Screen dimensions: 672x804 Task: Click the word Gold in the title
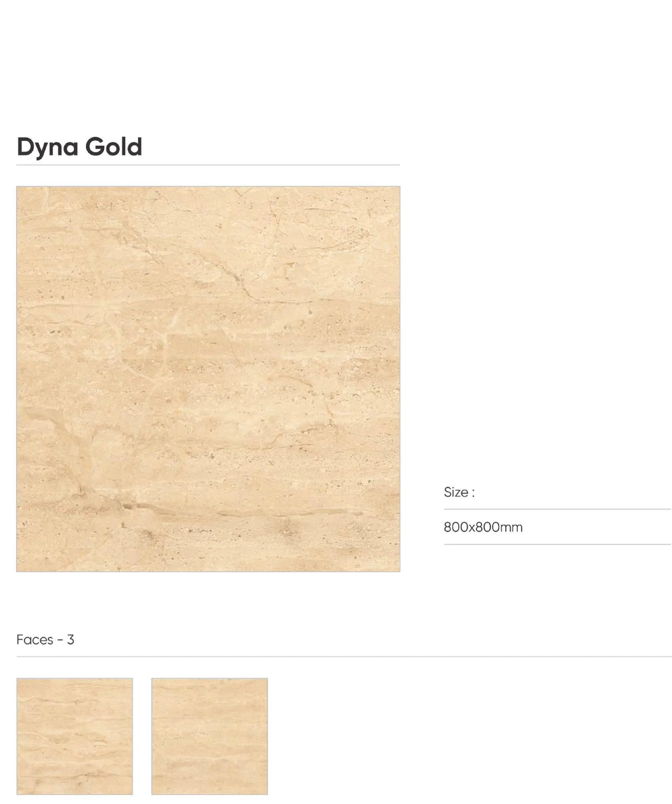click(x=114, y=147)
